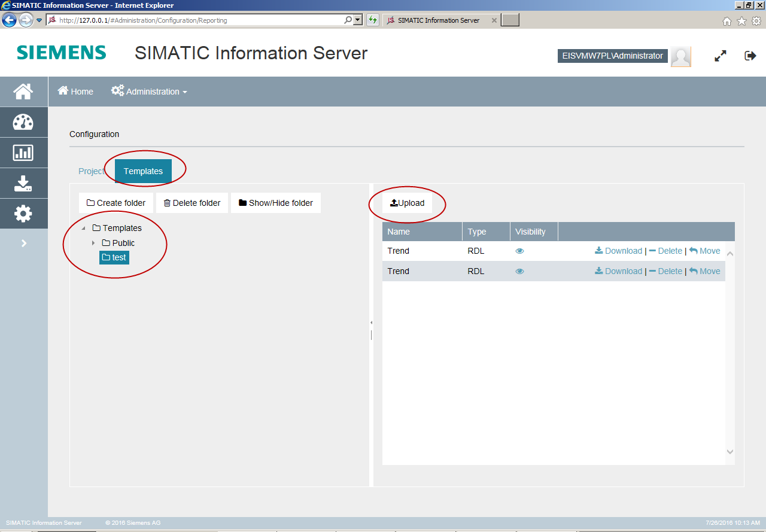Toggle visibility eye of second Trend row

click(x=519, y=272)
